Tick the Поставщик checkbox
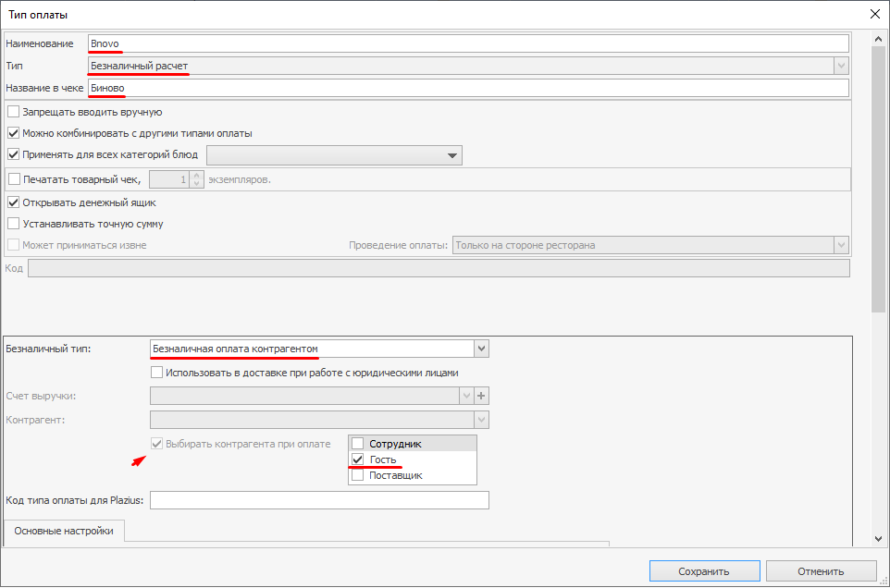890x588 pixels. coord(358,475)
